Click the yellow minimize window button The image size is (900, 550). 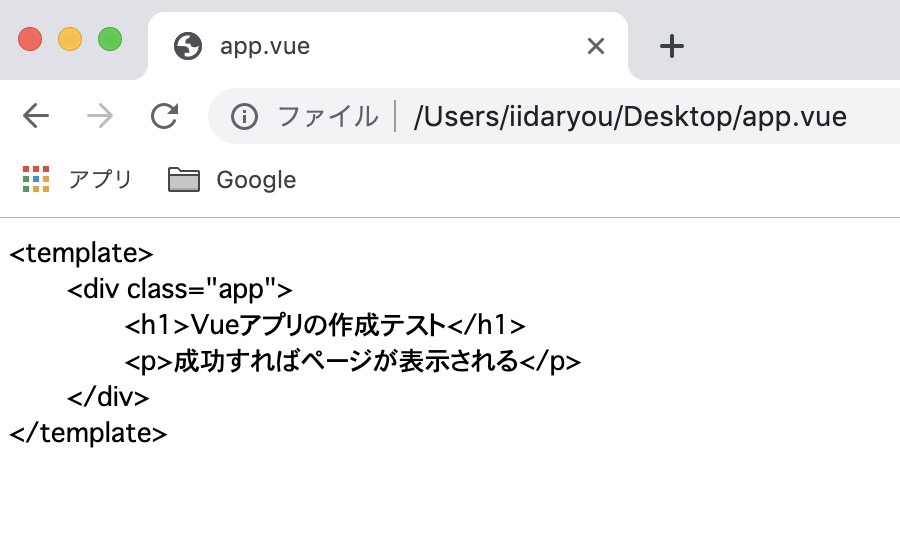pyautogui.click(x=70, y=39)
